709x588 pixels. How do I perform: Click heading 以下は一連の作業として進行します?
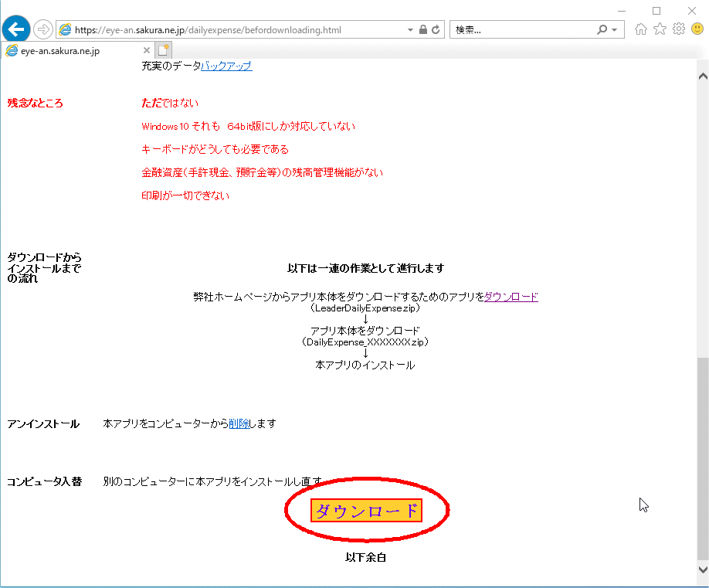[365, 269]
